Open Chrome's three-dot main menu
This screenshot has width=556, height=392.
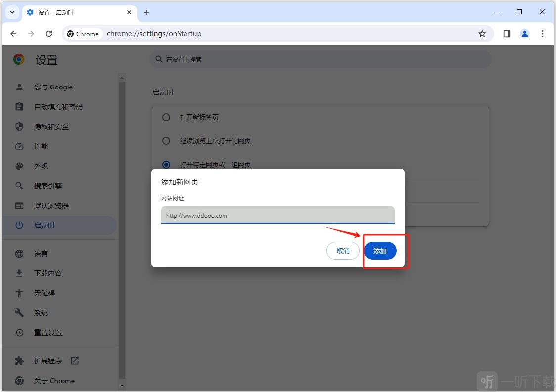(543, 34)
